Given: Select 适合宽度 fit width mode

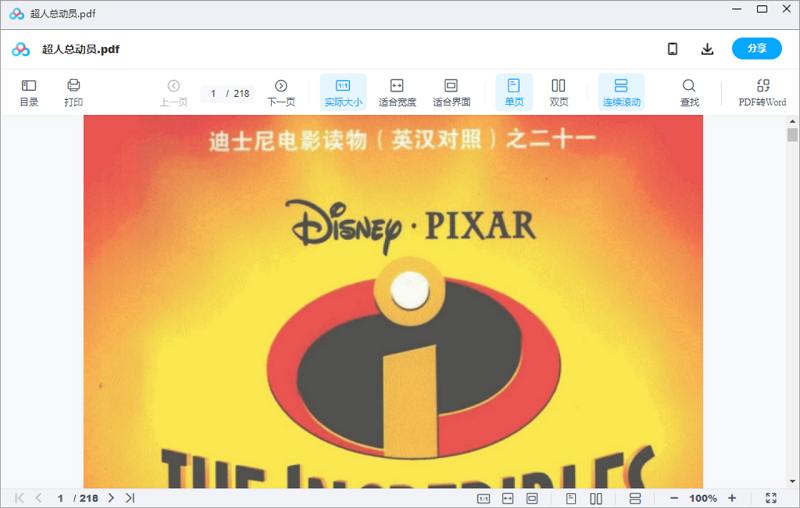Looking at the screenshot, I should (397, 92).
